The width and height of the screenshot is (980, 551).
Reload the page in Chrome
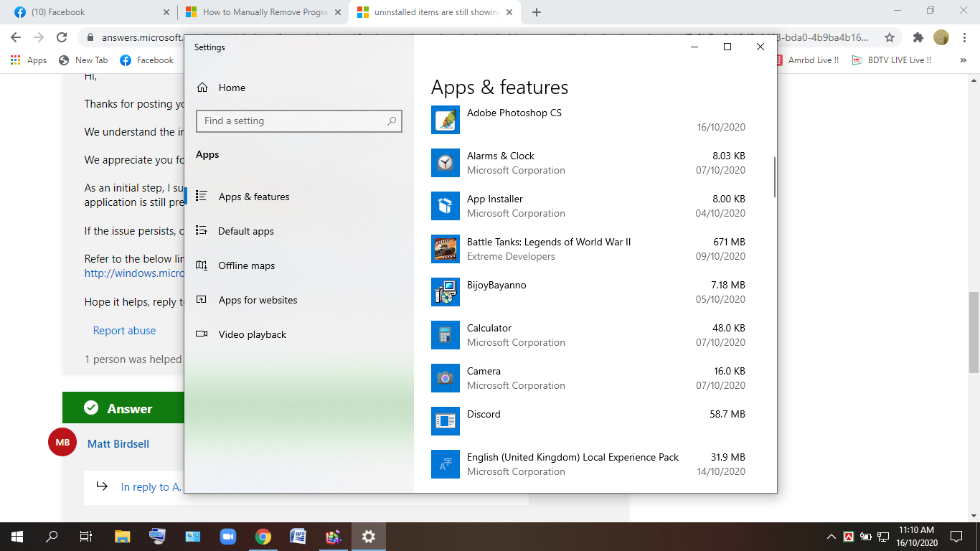pyautogui.click(x=62, y=37)
